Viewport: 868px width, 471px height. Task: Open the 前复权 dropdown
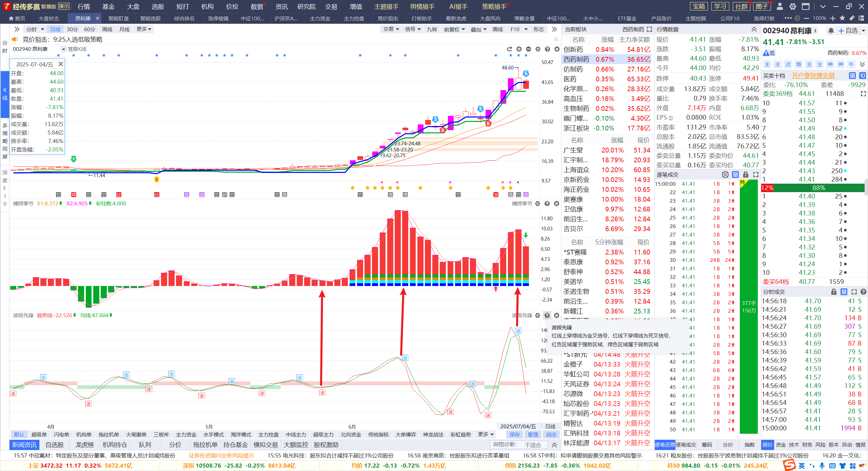pos(454,29)
